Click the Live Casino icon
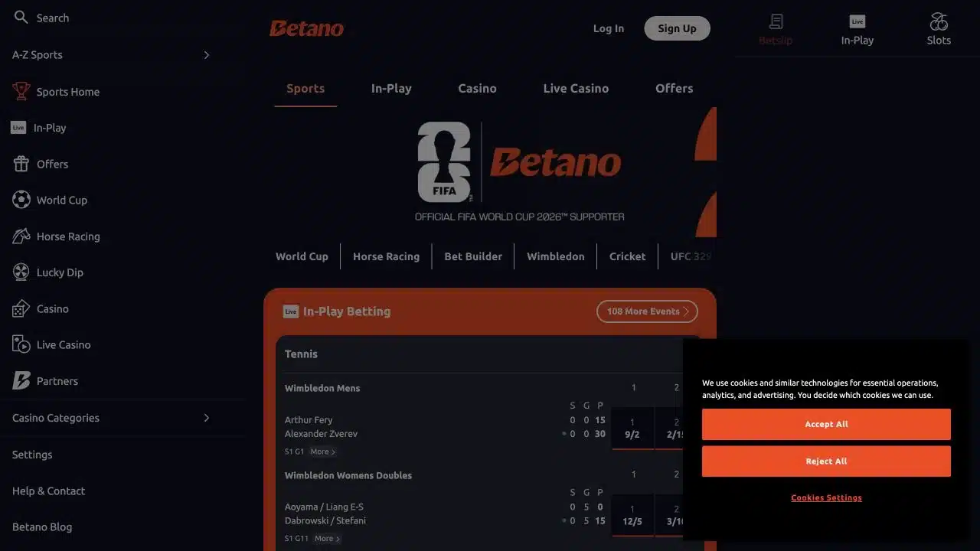Screen dimensions: 980x551 point(21,344)
